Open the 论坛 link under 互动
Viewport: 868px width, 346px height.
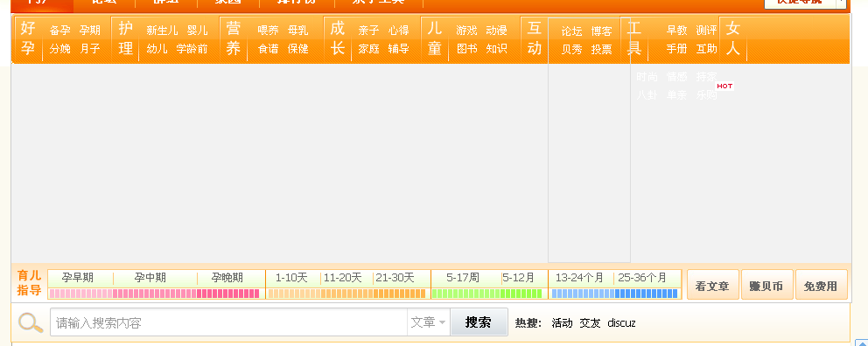(x=572, y=31)
